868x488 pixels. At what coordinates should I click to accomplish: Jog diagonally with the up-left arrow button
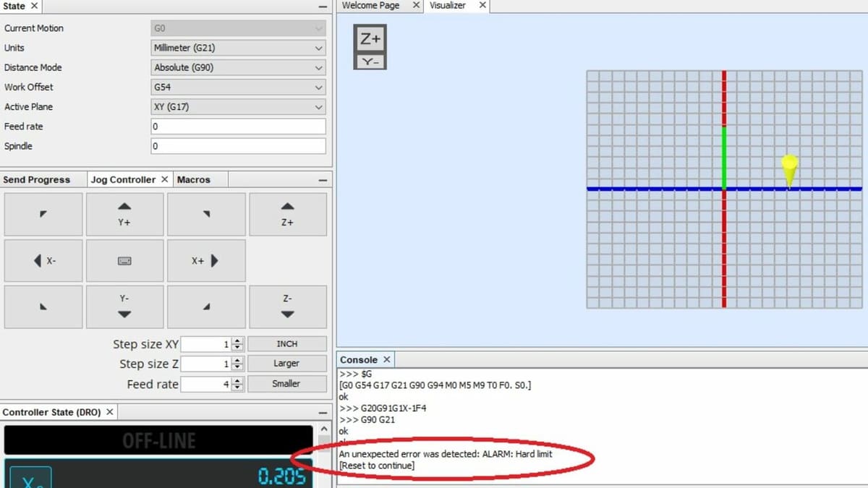pyautogui.click(x=43, y=215)
